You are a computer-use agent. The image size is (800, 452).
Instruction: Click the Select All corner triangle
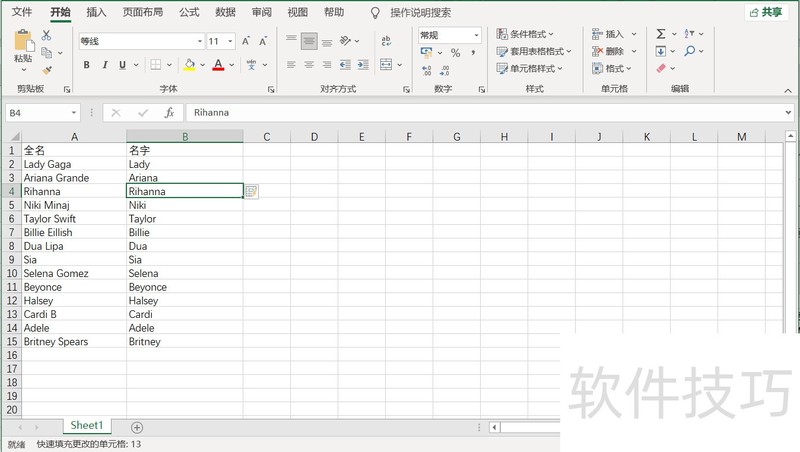(14, 137)
